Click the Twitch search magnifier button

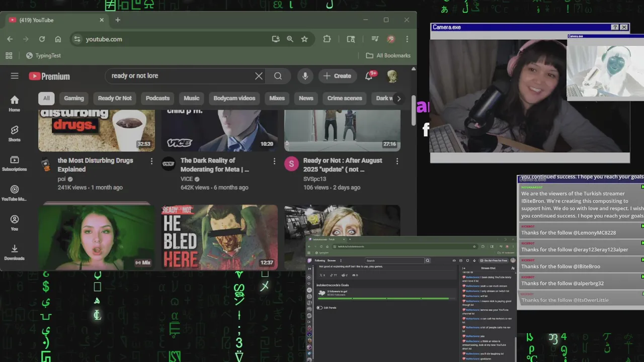428,260
